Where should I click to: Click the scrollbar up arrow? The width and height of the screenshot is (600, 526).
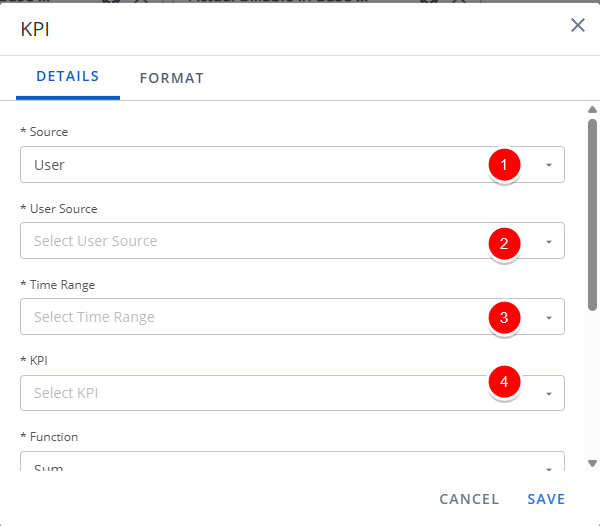pos(592,109)
